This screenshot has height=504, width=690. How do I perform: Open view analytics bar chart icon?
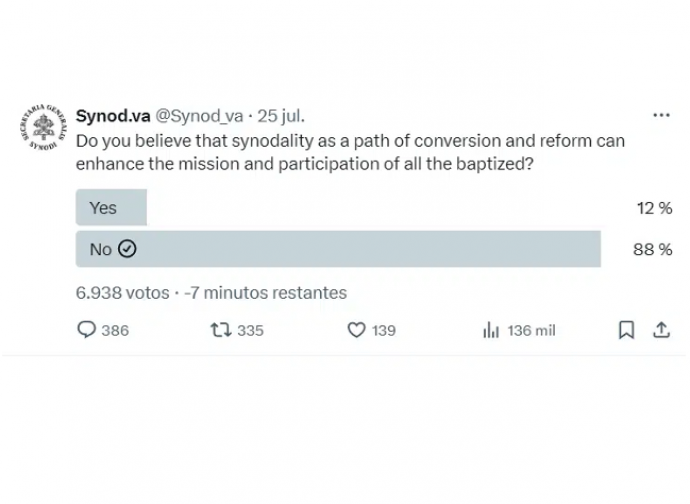[x=491, y=330]
